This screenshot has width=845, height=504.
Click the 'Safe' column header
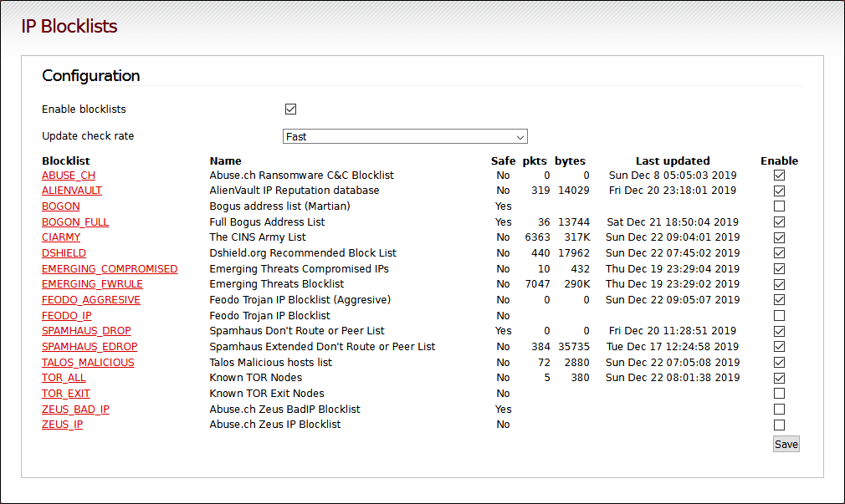504,161
